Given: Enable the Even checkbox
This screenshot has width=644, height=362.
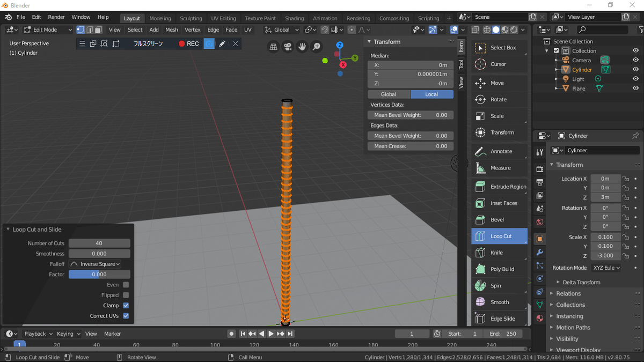Looking at the screenshot, I should click(126, 285).
